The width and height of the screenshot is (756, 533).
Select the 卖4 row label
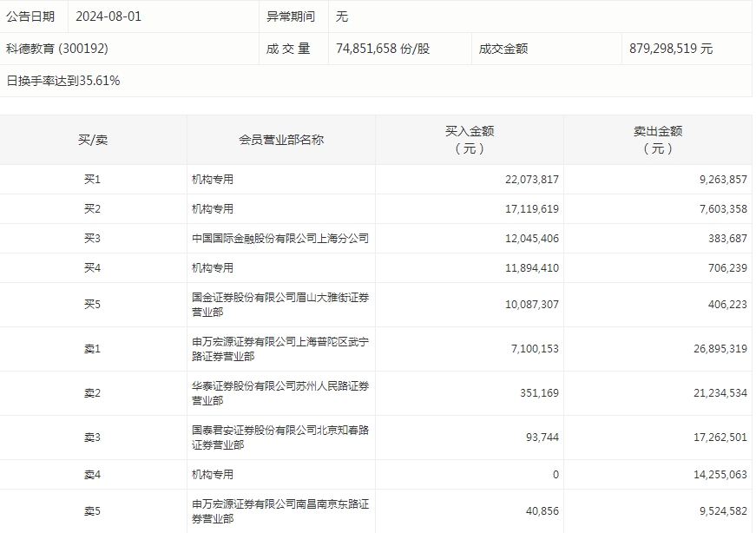click(x=93, y=475)
